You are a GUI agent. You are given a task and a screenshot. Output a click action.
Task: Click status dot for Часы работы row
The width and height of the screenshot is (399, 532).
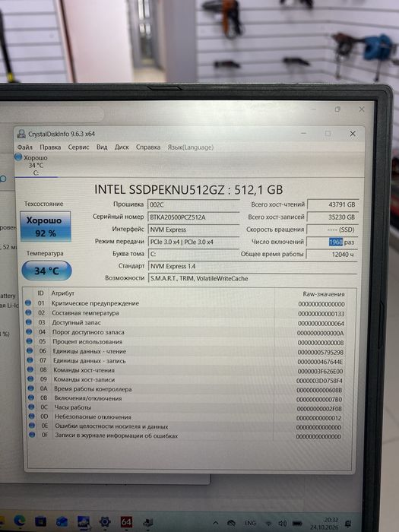32,407
